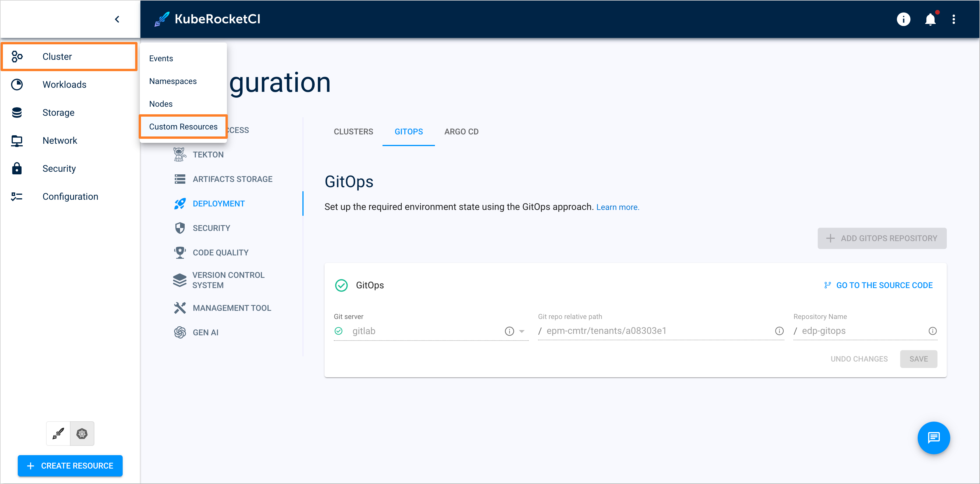Screen dimensions: 980x484
Task: Click the Tekton icon in sidebar
Action: click(x=179, y=154)
